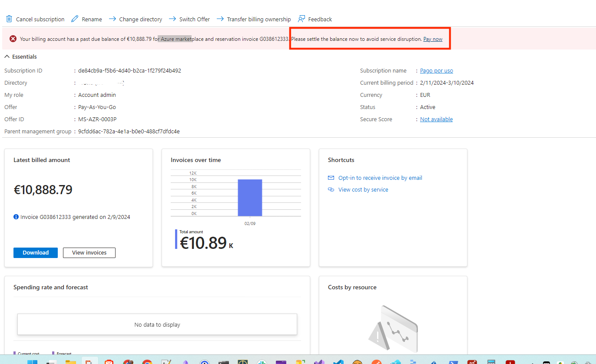
Task: Click the Account admin role value
Action: point(97,95)
